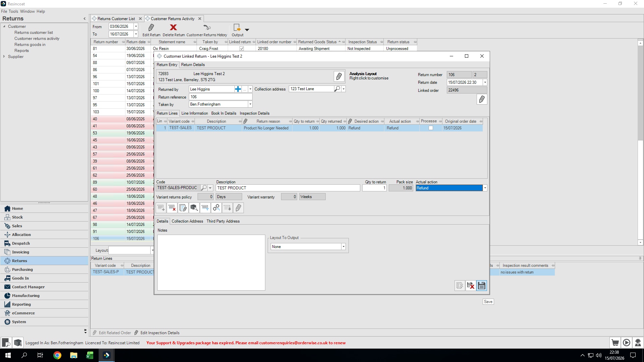Switch to the Third Party Address tab

(x=223, y=221)
